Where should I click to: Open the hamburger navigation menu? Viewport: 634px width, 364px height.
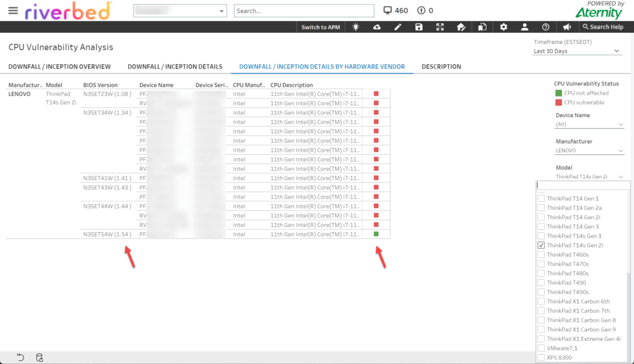13,11
